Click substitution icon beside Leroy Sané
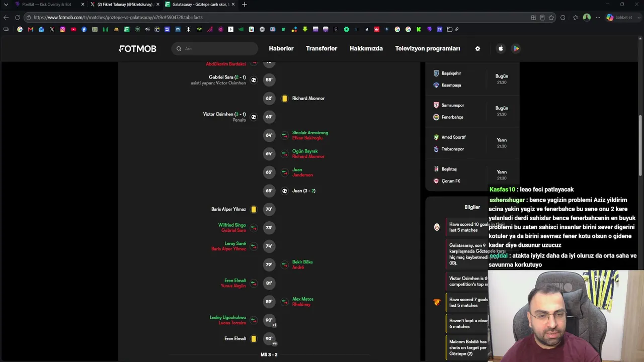The image size is (644, 362). 254,246
